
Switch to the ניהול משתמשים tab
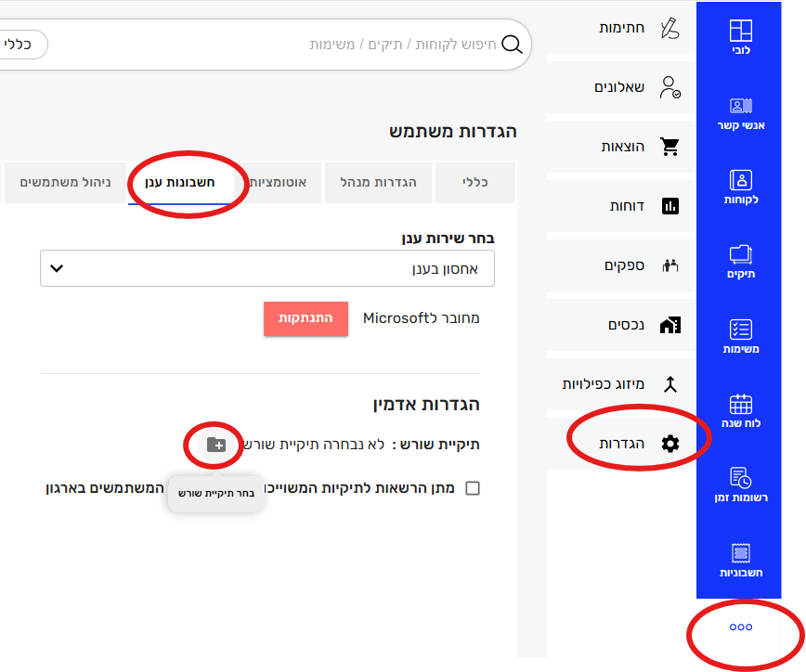point(65,183)
